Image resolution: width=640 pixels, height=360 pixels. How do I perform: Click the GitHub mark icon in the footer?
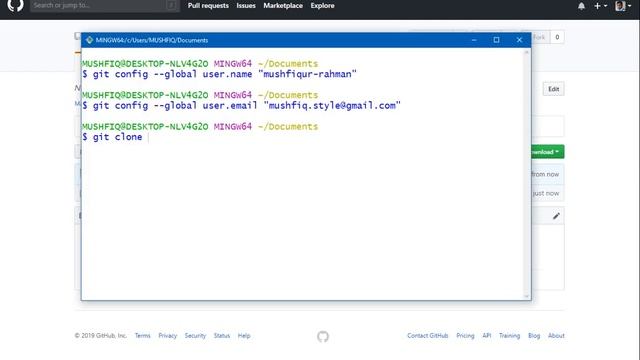tap(323, 336)
